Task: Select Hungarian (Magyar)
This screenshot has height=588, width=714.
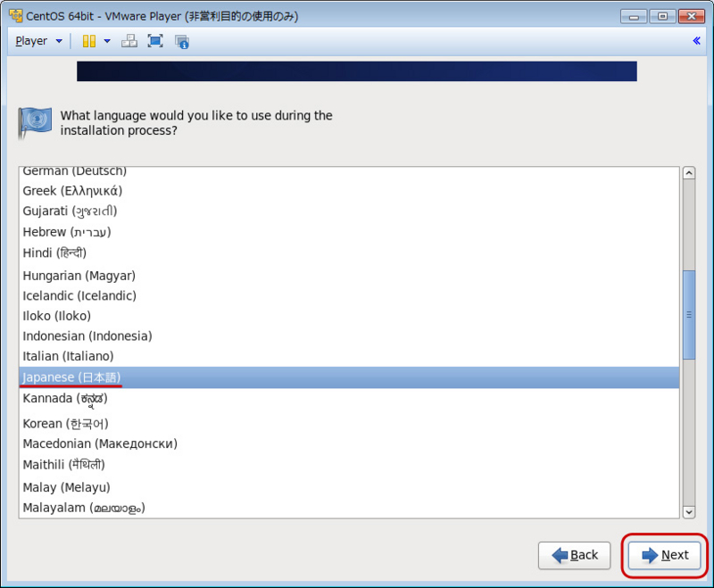Action: coord(349,276)
